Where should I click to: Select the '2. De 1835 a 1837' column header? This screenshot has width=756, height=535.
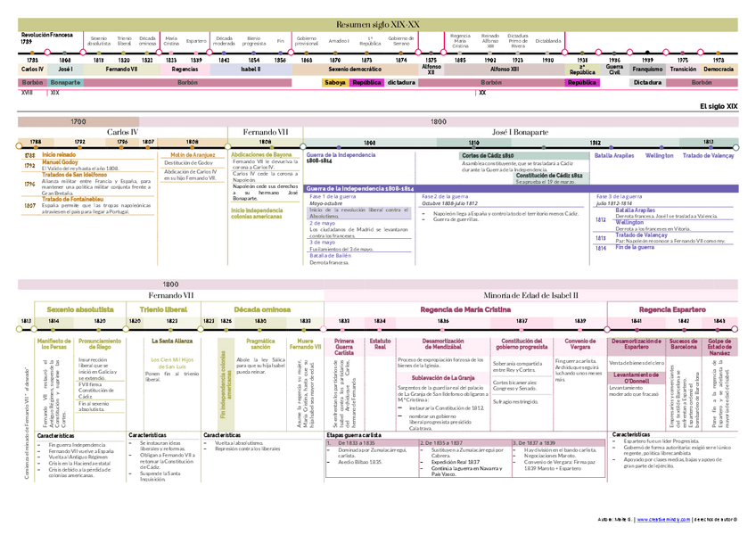pos(464,442)
